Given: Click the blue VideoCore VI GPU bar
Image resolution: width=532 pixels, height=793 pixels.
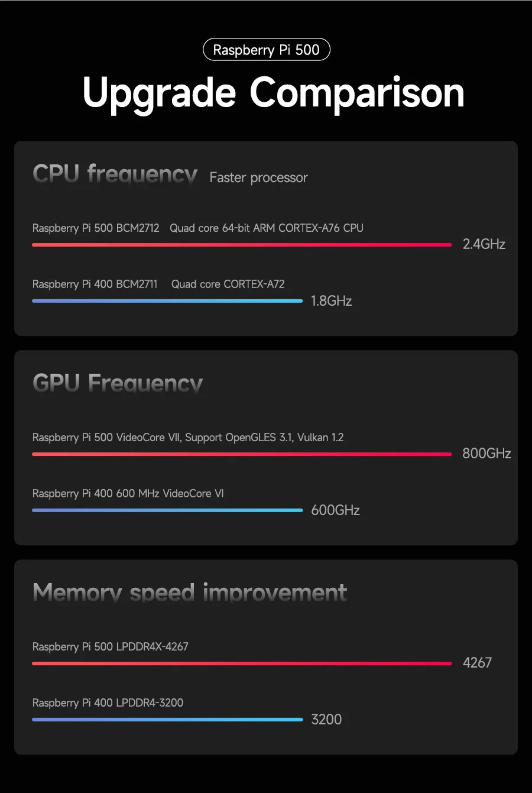Looking at the screenshot, I should pyautogui.click(x=167, y=510).
